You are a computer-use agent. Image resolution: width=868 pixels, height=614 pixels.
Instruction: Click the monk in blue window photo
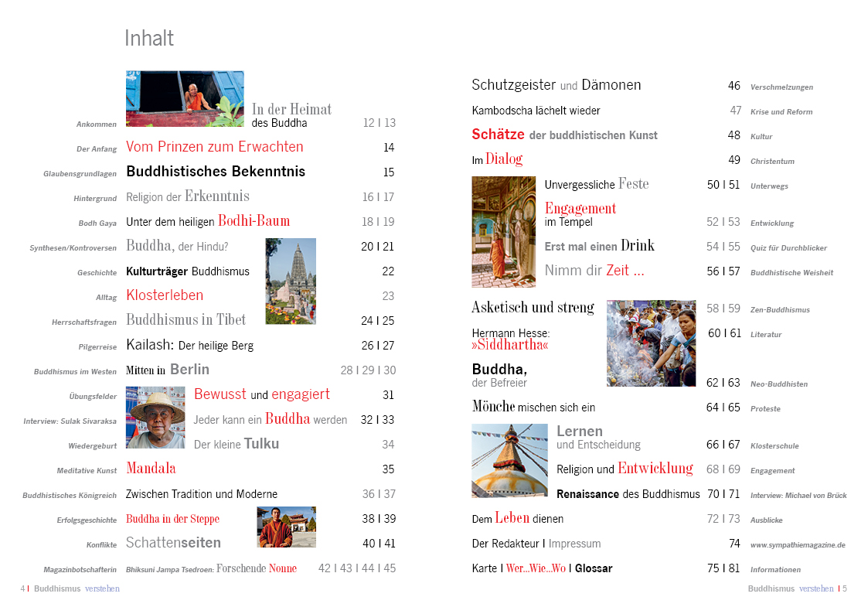click(x=185, y=98)
